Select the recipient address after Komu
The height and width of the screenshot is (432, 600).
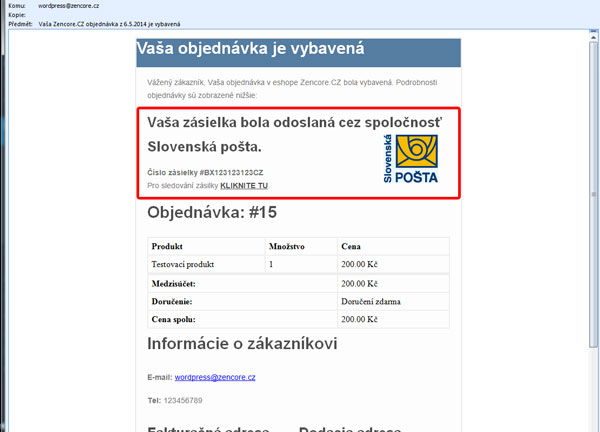coord(68,6)
